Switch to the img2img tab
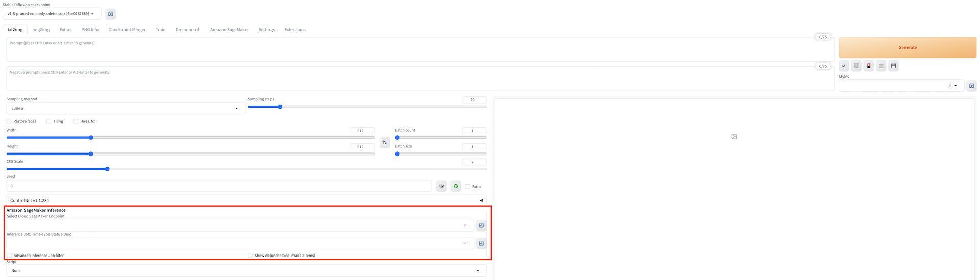Image resolution: width=980 pixels, height=280 pixels. pos(41,30)
